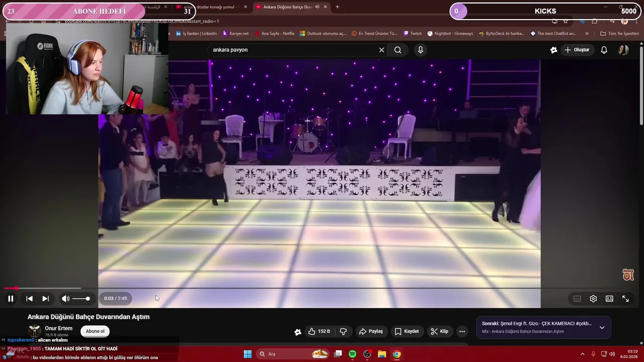The height and width of the screenshot is (362, 644).
Task: Switch to theater mode
Action: [609, 299]
